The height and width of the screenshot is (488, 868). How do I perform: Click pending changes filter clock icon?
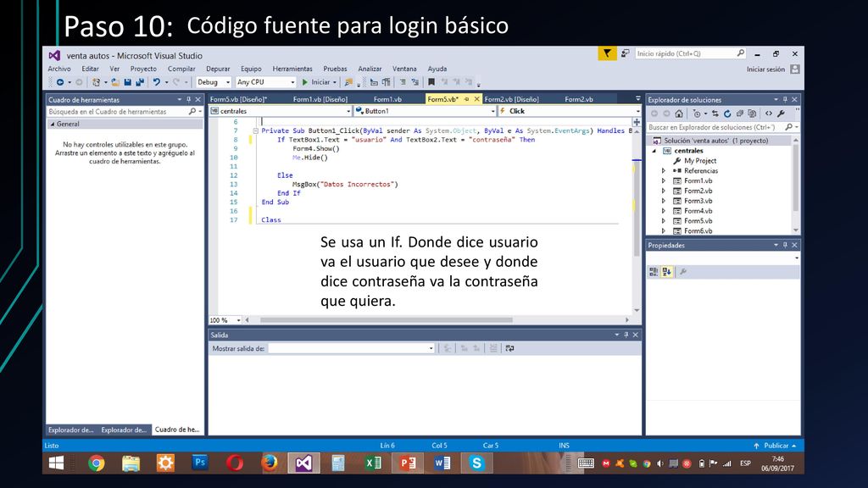pos(697,114)
